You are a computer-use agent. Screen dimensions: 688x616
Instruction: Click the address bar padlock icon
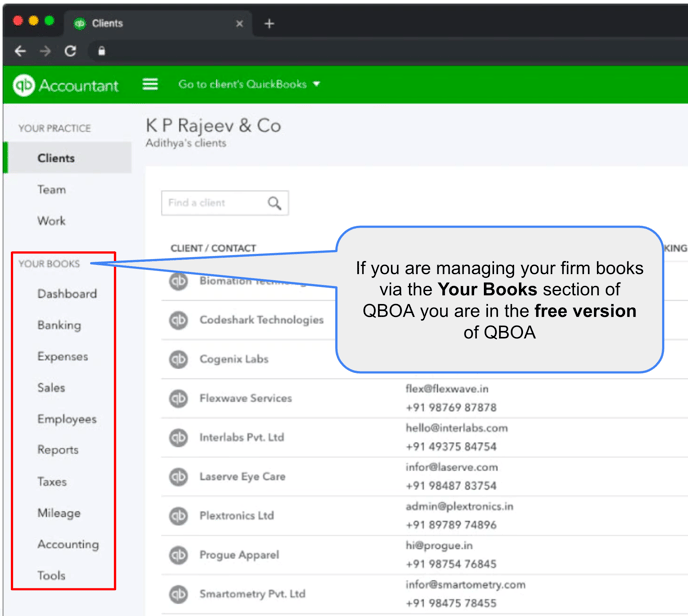(102, 51)
